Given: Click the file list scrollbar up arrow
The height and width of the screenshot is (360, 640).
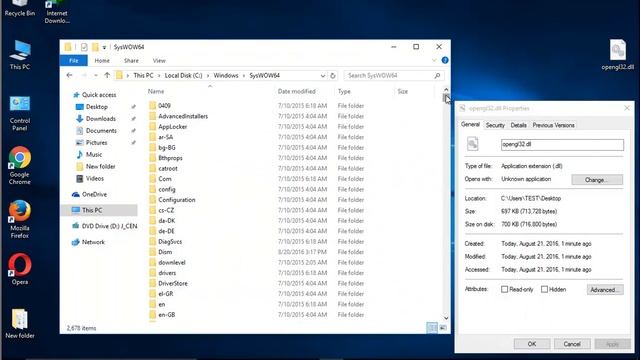Looking at the screenshot, I should tap(446, 89).
